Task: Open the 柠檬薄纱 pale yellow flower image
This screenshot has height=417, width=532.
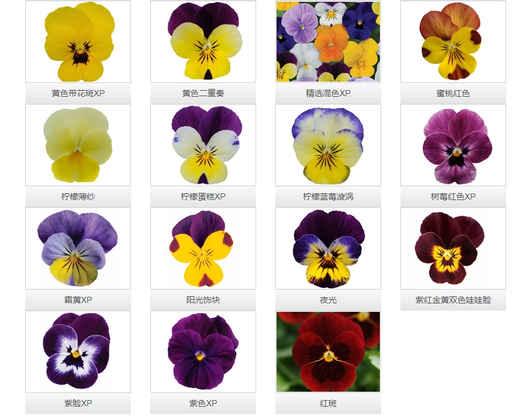Action: [x=78, y=145]
